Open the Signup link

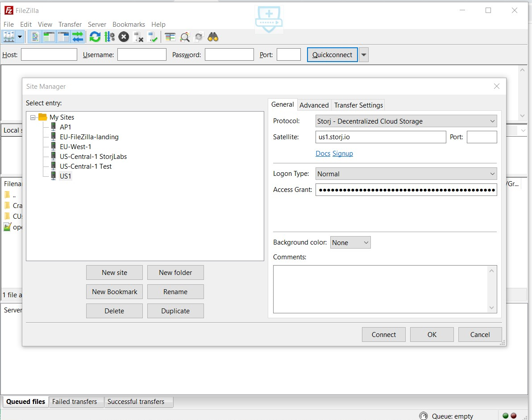click(343, 154)
